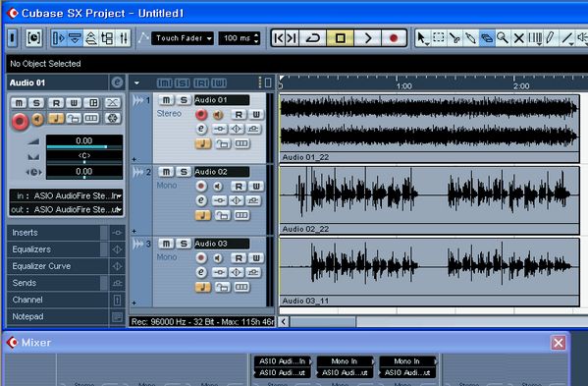Open Mixer first channel ASIO input routing

283,361
